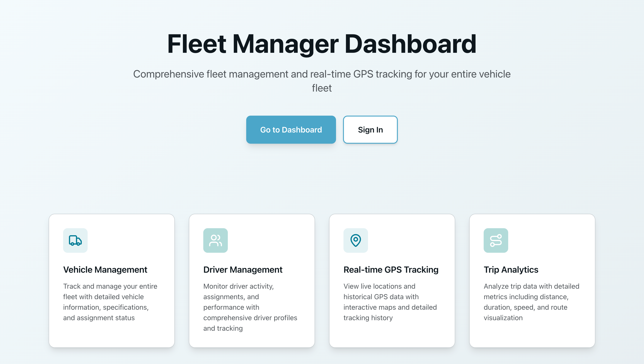The width and height of the screenshot is (644, 364).
Task: Click the Trip Analytics description paragraph
Action: coord(531,302)
